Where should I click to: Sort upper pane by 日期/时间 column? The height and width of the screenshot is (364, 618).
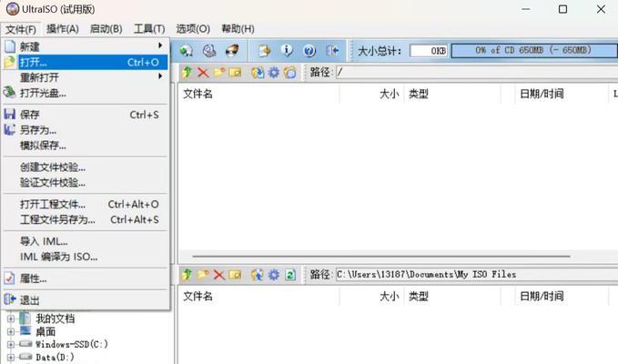tap(562, 94)
